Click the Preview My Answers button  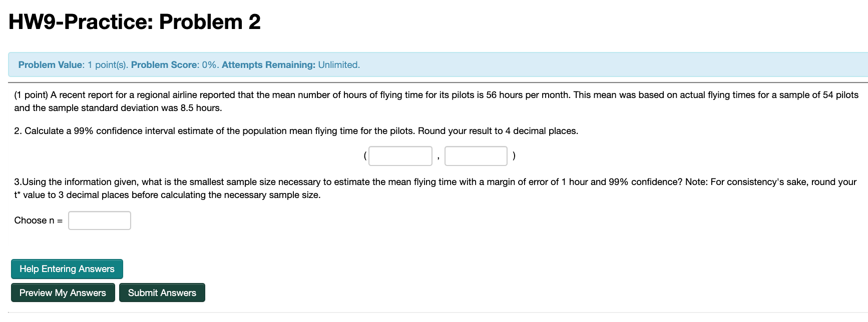tap(62, 292)
